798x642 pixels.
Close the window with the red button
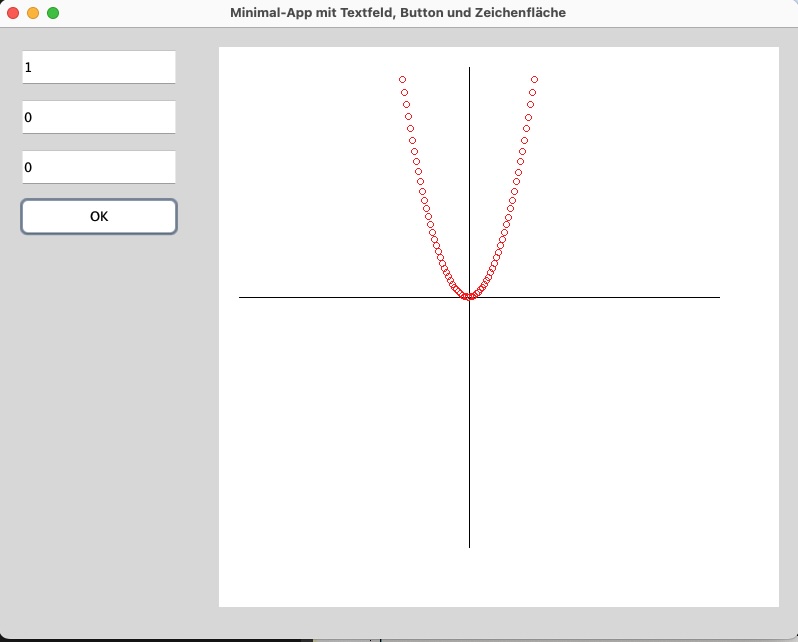coord(14,13)
